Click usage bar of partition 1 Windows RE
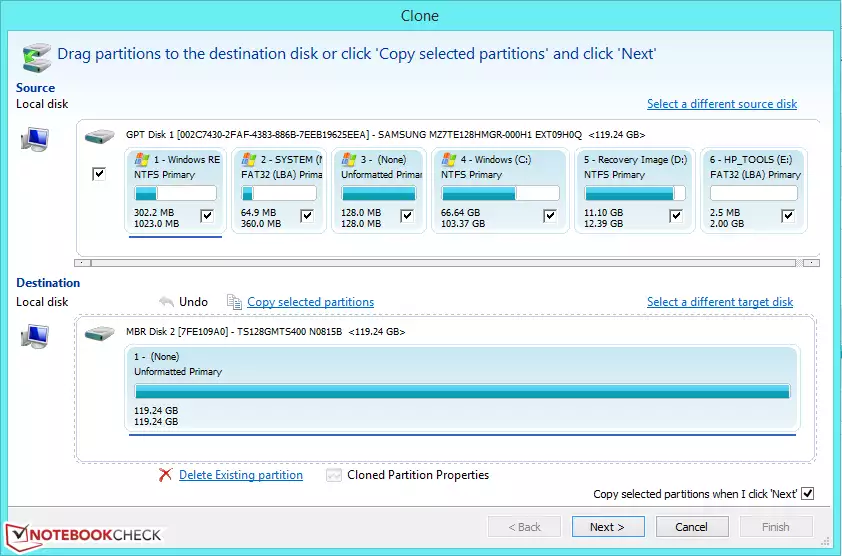 [x=175, y=193]
